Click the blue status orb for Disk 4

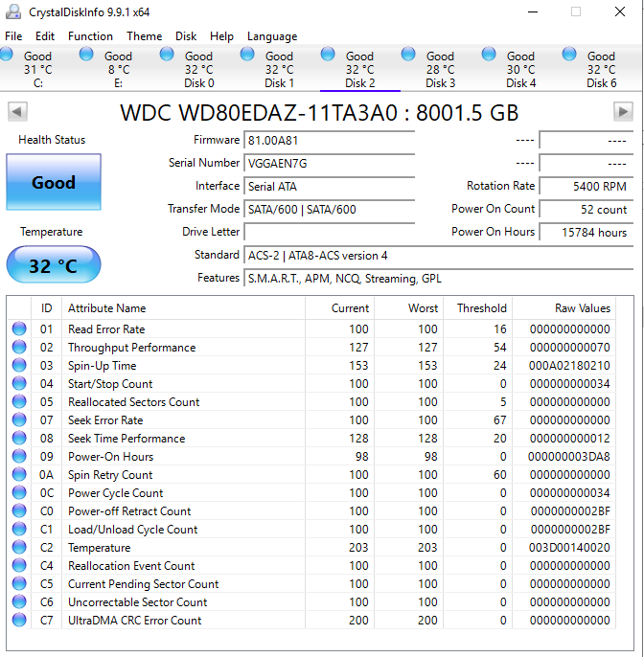click(x=489, y=54)
